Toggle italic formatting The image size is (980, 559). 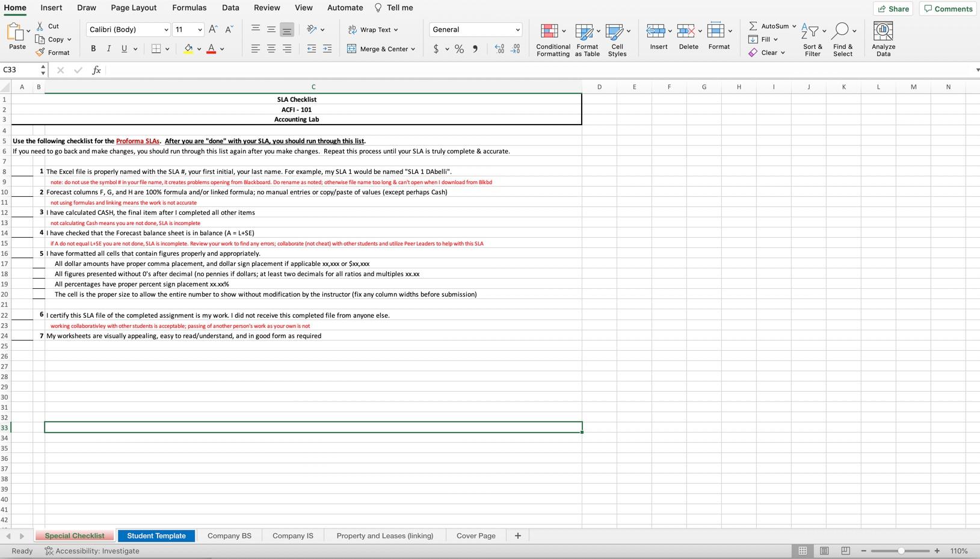[x=109, y=49]
